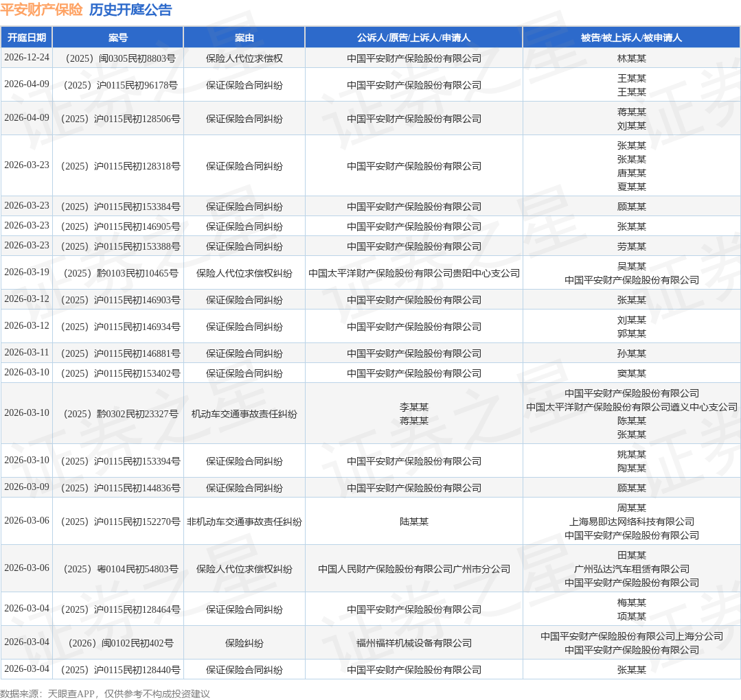
Task: Select case number (2025)沪0115民初146903号
Action: [118, 300]
